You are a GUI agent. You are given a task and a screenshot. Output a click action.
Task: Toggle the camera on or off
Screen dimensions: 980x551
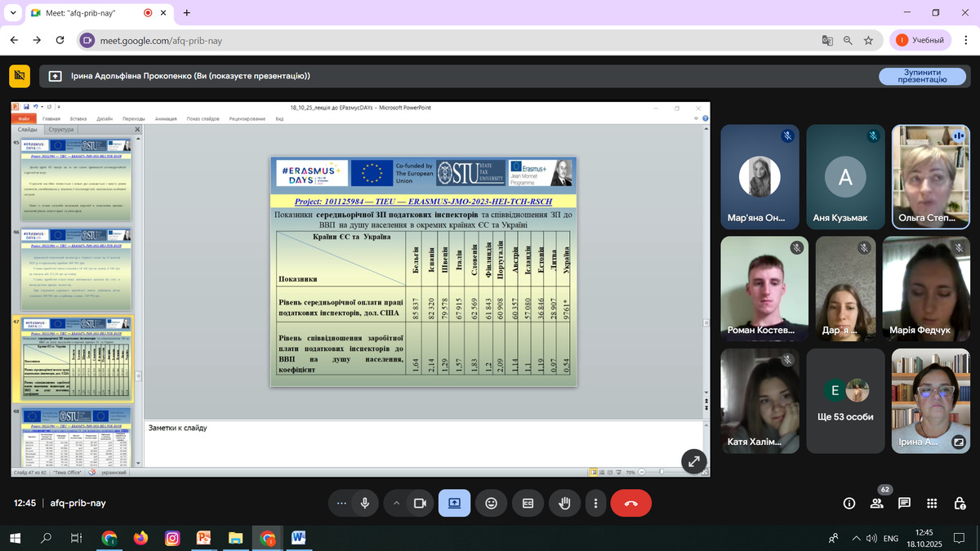(x=421, y=504)
